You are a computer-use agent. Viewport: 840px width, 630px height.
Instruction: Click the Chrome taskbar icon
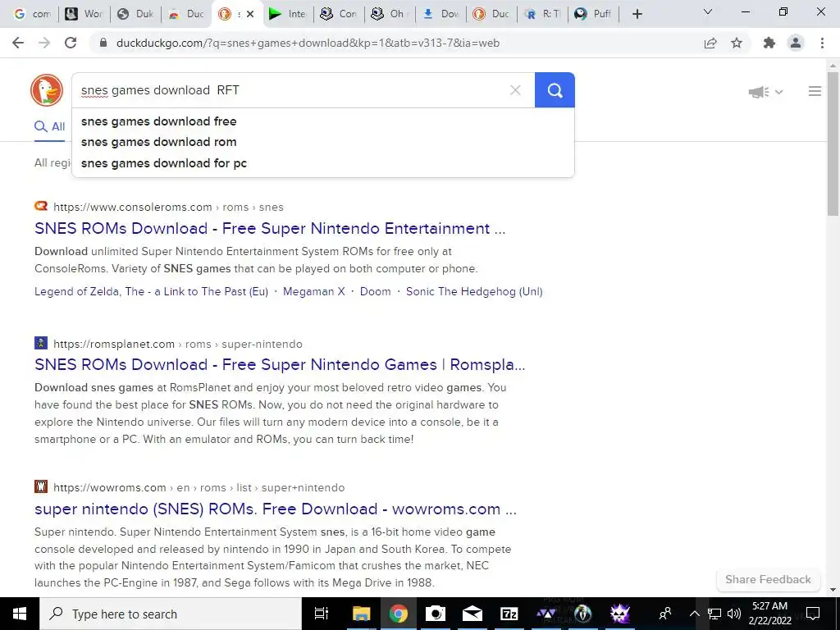pos(398,614)
